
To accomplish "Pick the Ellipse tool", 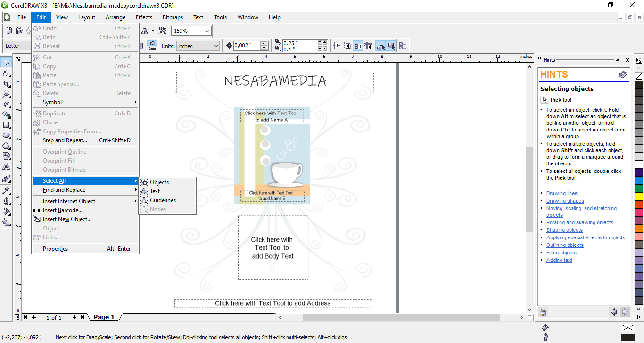I will click(7, 136).
